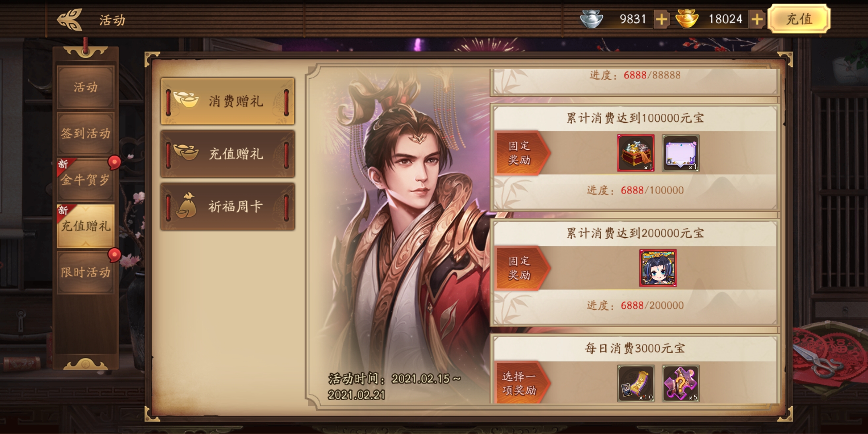
Task: Select the purple puzzle piece x5 reward
Action: point(681,383)
